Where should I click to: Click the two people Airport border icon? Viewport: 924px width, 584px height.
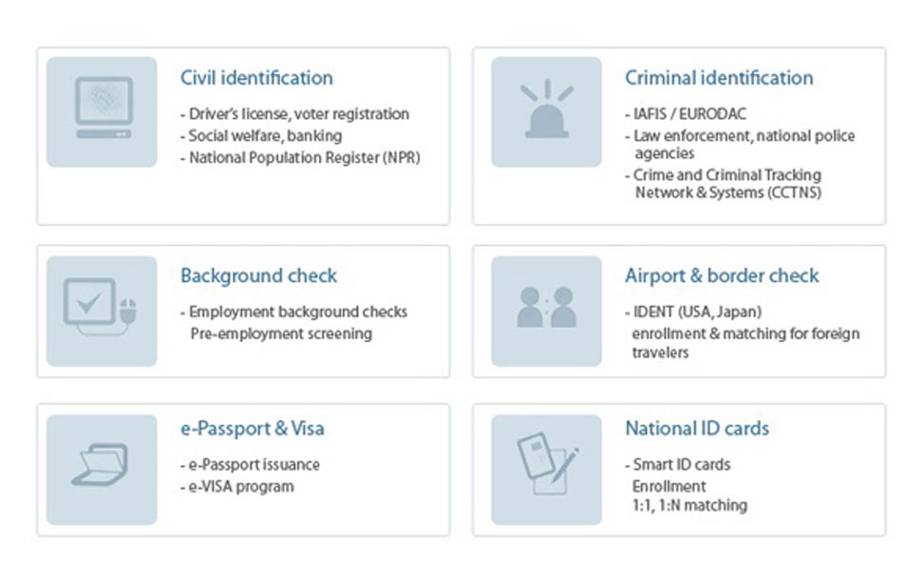click(x=546, y=311)
